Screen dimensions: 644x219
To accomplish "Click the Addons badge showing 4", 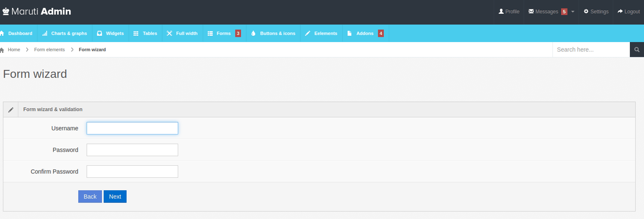I will 381,33.
